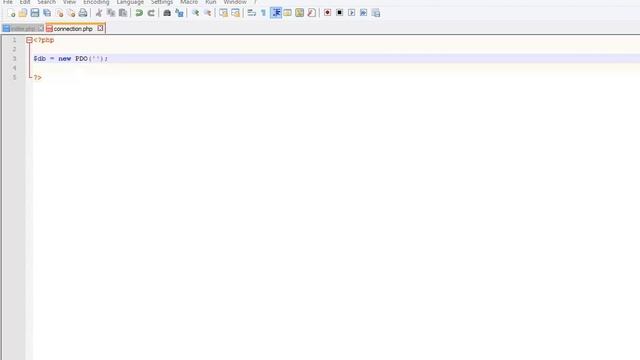640x360 pixels.
Task: Redo the last undone edit
Action: [151, 13]
